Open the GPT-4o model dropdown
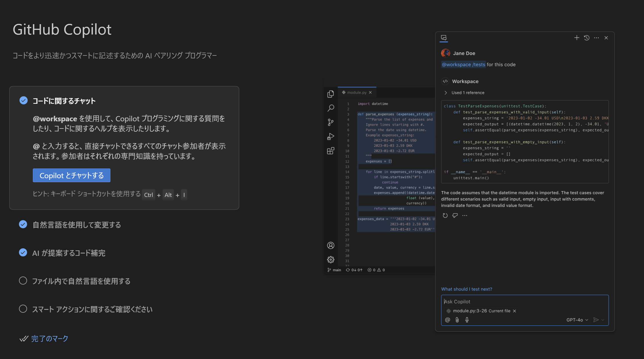 coord(577,320)
